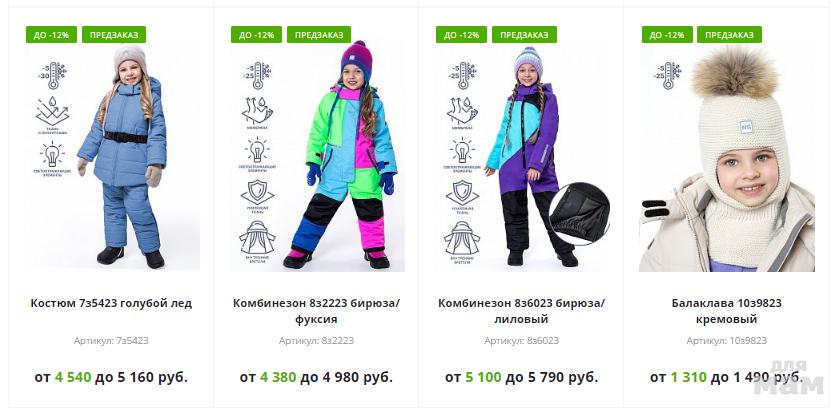This screenshot has width=839, height=409.
Task: Click ДО -12% badge on Комбинезон 8з2223
Action: pos(256,35)
